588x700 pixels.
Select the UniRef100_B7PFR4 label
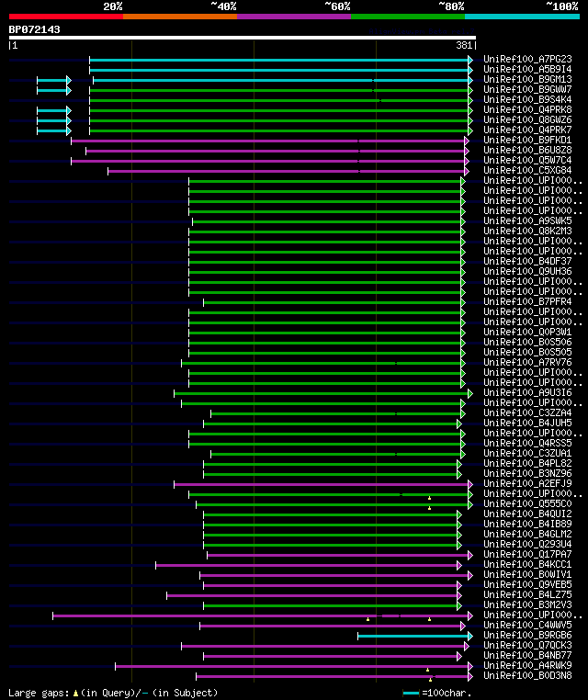[x=527, y=302]
